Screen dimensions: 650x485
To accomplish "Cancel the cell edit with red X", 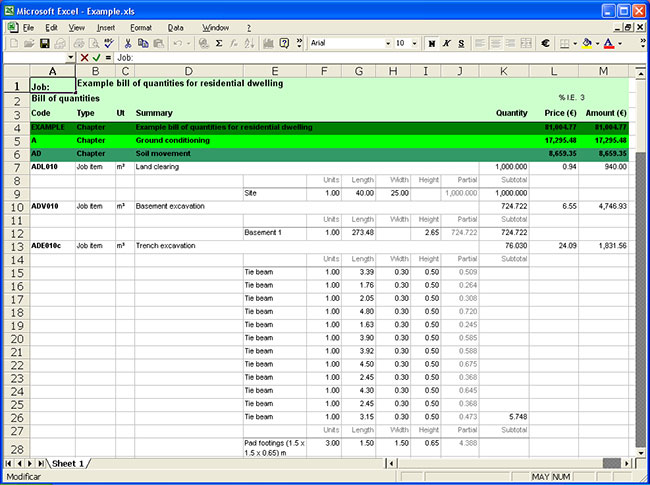I will click(x=84, y=58).
